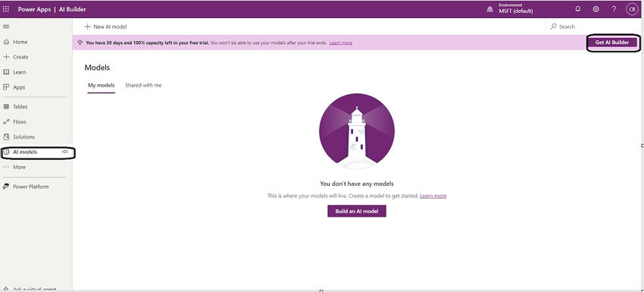Click the More ellipsis icon in sidebar
Viewport: 644px width, 292px height.
coord(6,168)
